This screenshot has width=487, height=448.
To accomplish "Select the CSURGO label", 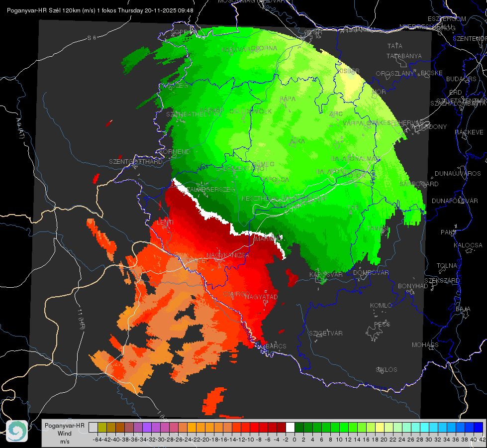I will click(x=236, y=294).
